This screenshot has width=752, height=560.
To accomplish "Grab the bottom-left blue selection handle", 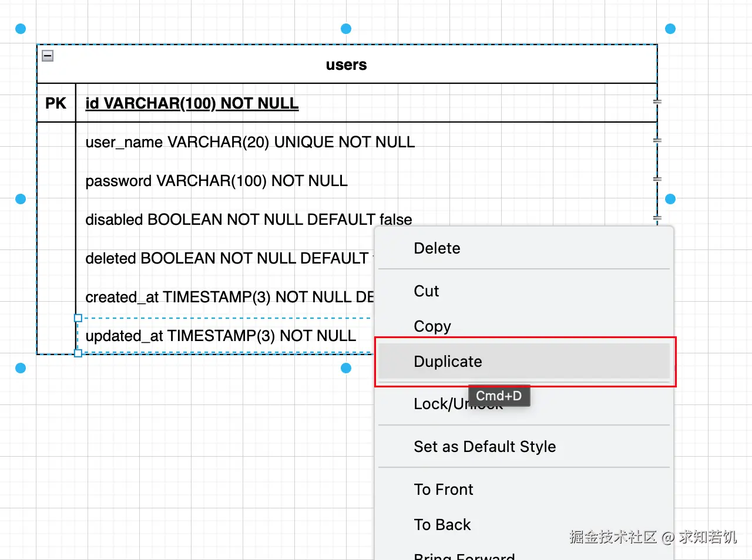I will tap(21, 368).
